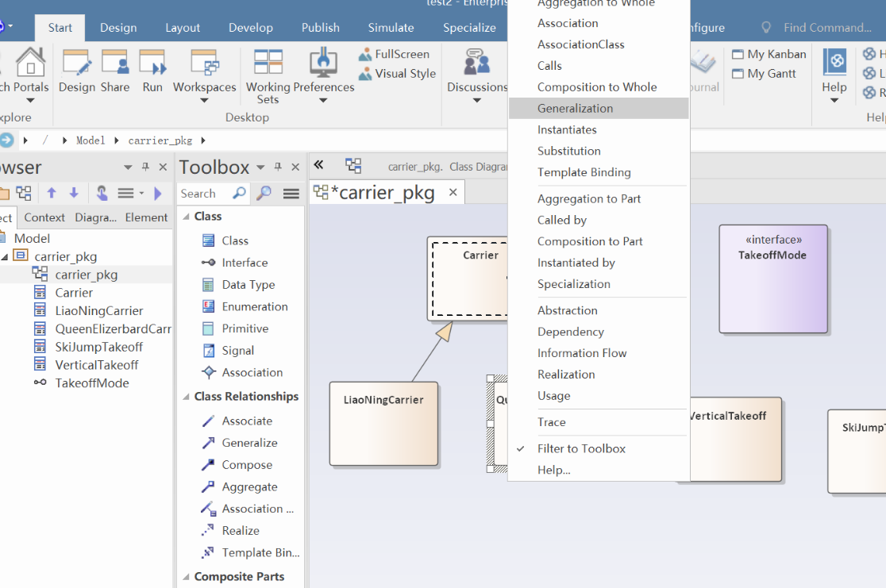Select the LiaoNingCarrier class on diagram
The image size is (886, 588).
pyautogui.click(x=383, y=424)
